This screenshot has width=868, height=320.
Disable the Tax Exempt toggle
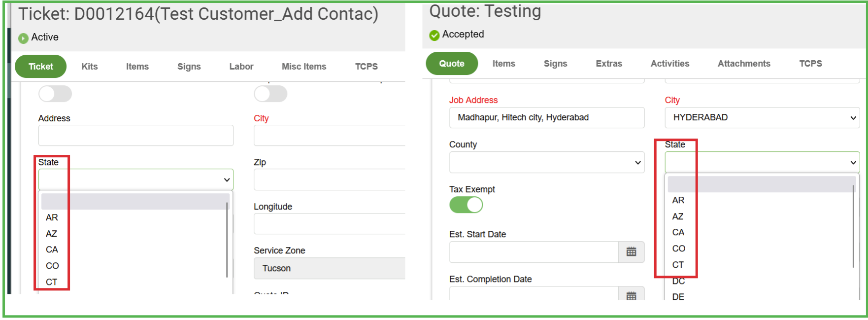[466, 205]
